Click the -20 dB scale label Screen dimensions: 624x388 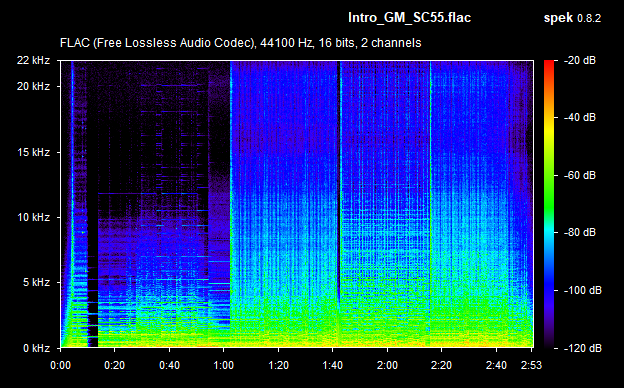(580, 60)
